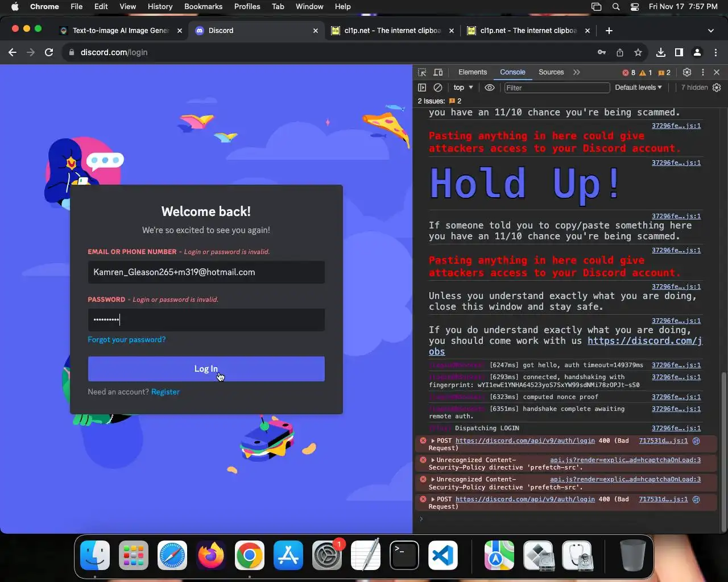This screenshot has height=582, width=728.
Task: Expand the first Unrecognized Content-Security-Policy error
Action: 433,460
